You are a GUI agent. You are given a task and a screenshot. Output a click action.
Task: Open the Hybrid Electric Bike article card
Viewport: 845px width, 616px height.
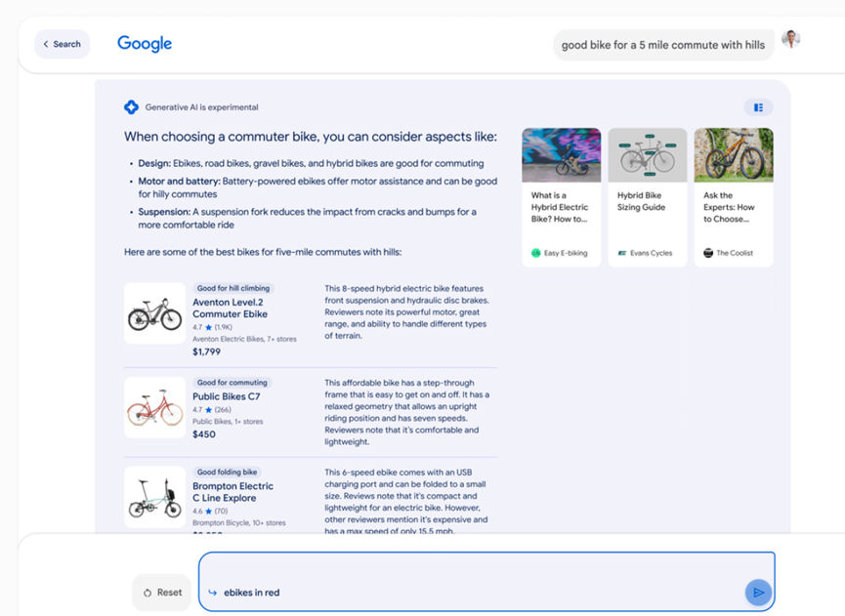pos(561,195)
